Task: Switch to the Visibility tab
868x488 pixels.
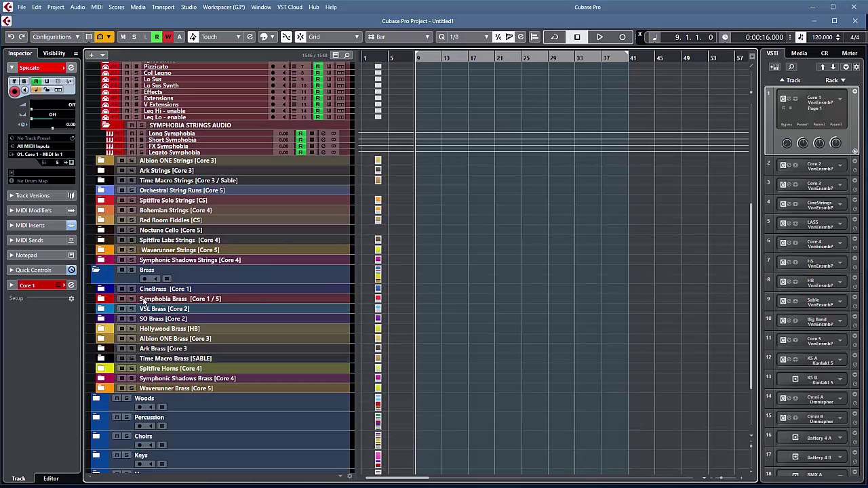Action: pos(54,53)
